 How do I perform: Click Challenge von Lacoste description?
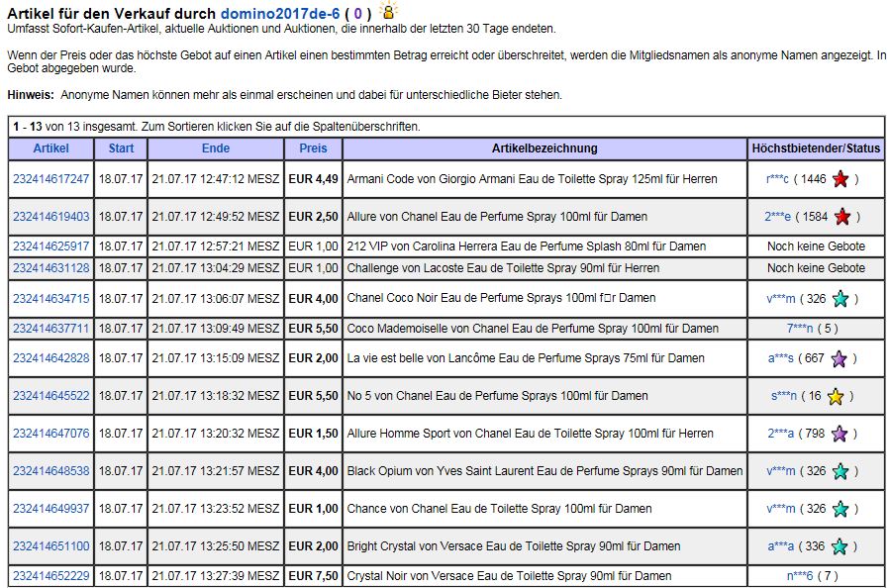tap(503, 267)
